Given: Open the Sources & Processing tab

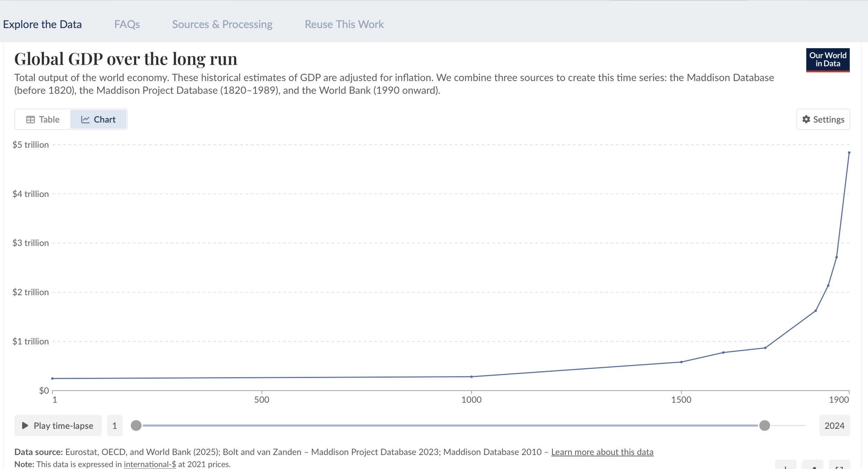Looking at the screenshot, I should pos(222,24).
